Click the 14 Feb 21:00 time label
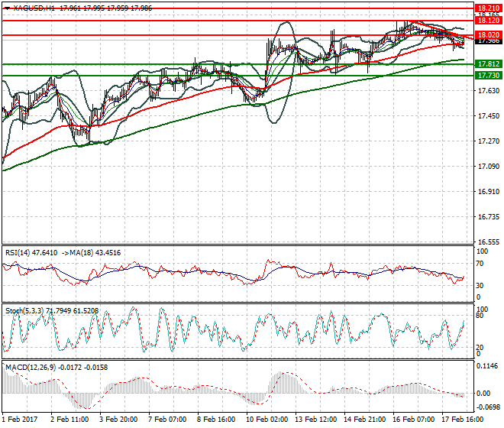The height and width of the screenshot is (428, 504). coord(365,420)
